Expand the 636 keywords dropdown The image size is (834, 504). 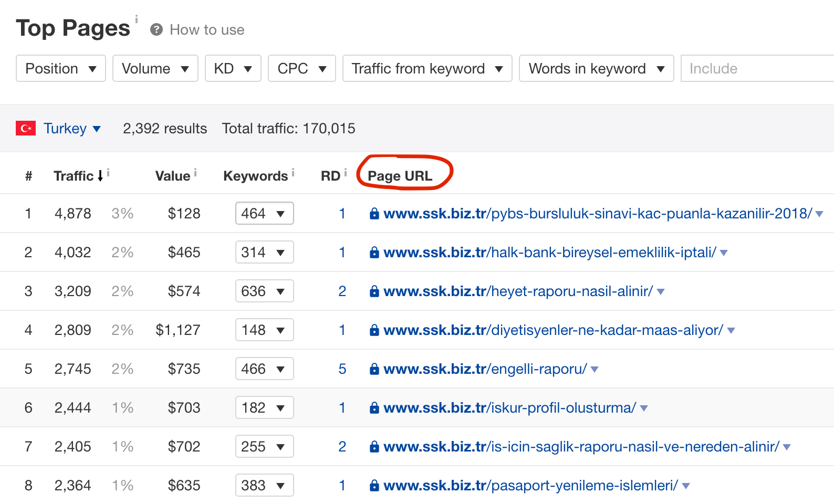tap(265, 291)
